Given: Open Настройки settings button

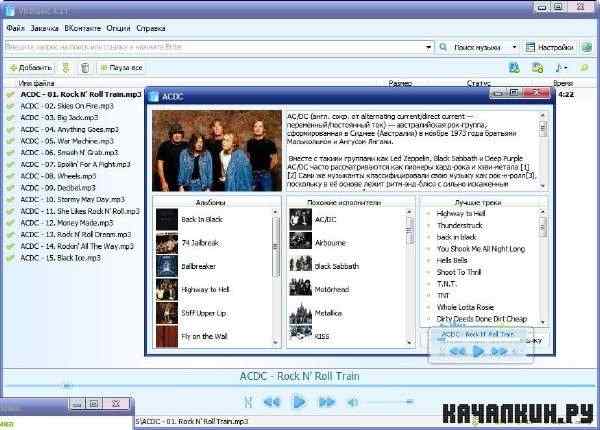Looking at the screenshot, I should pyautogui.click(x=549, y=47).
